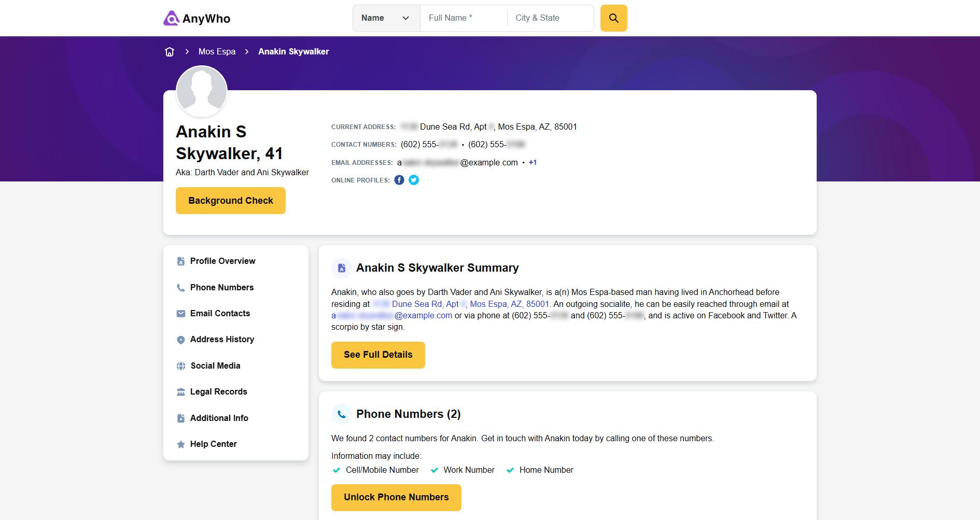Screen dimensions: 980x520
Task: Click the header email address text
Action: click(457, 163)
